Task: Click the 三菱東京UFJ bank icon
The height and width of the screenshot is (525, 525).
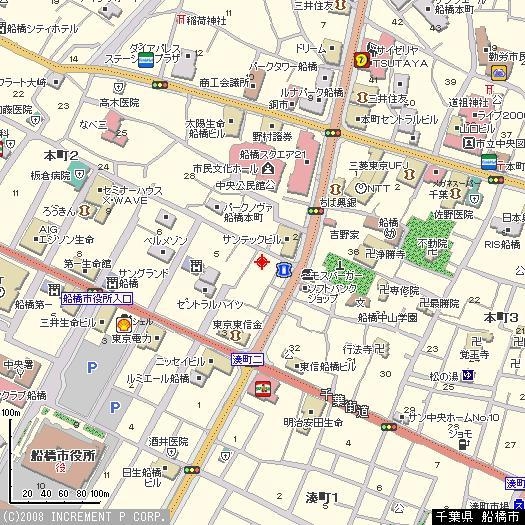Action: 409,174
